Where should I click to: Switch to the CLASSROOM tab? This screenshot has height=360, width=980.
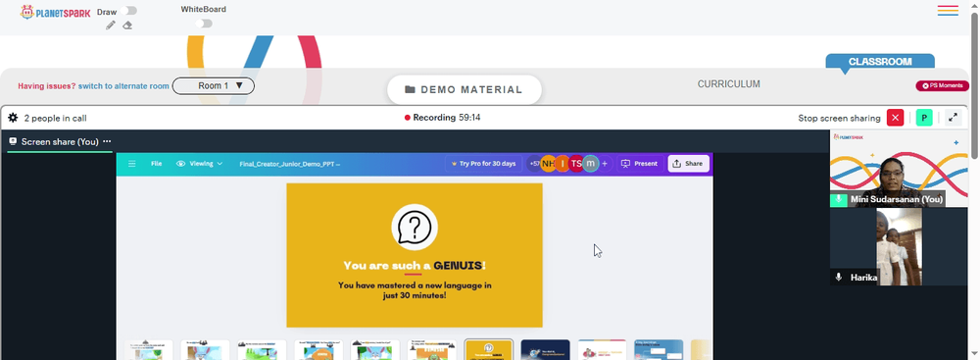click(880, 62)
